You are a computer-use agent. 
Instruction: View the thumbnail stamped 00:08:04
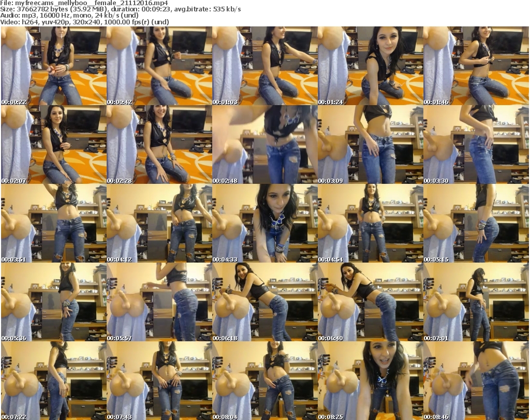coord(264,381)
